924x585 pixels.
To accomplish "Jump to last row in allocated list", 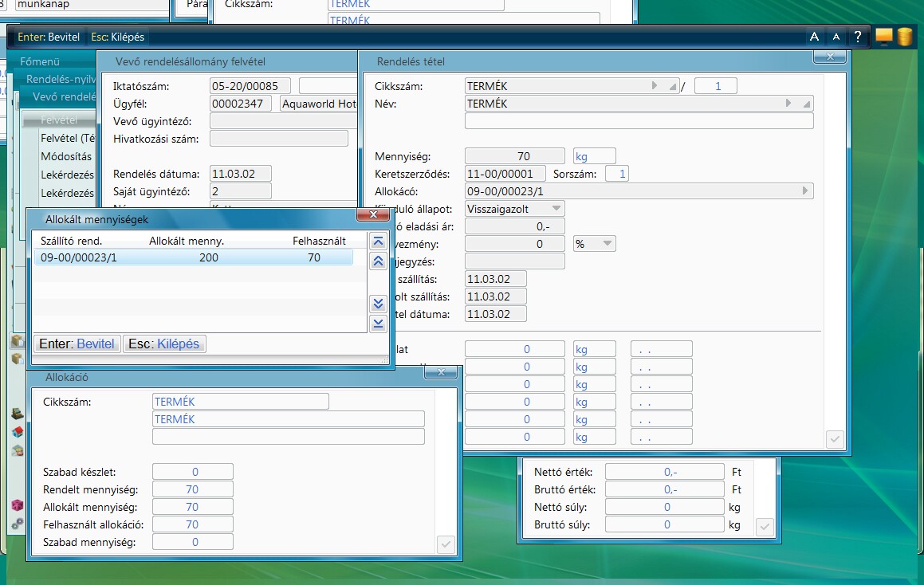I will pos(379,323).
